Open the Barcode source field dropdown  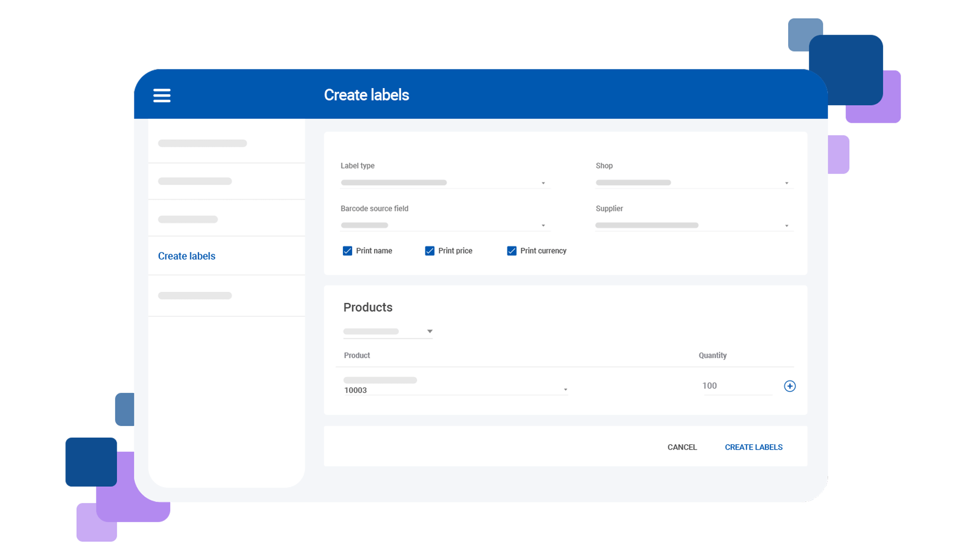click(445, 225)
